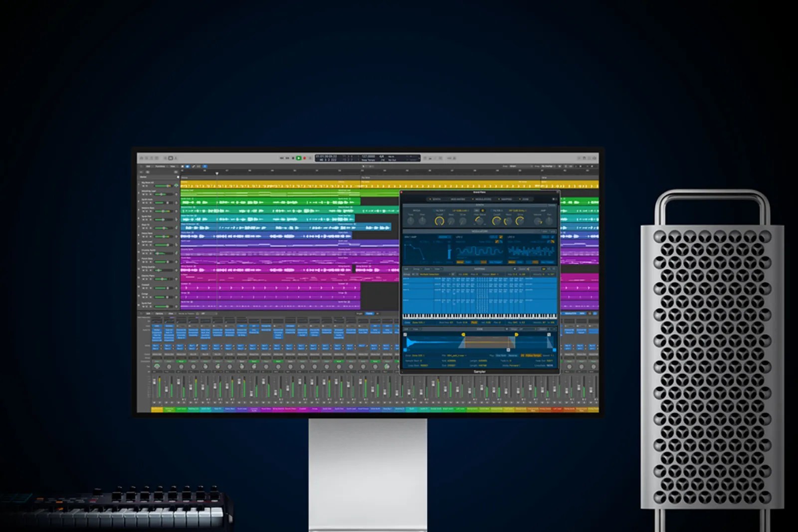Select the pointer tool in the Tracks toolbar

[187, 167]
